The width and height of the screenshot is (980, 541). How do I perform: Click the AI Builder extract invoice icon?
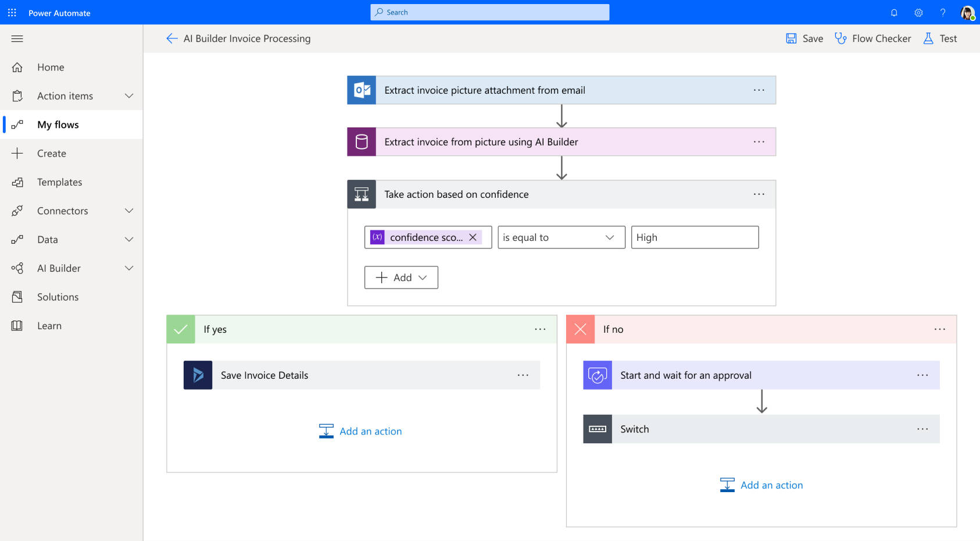362,141
